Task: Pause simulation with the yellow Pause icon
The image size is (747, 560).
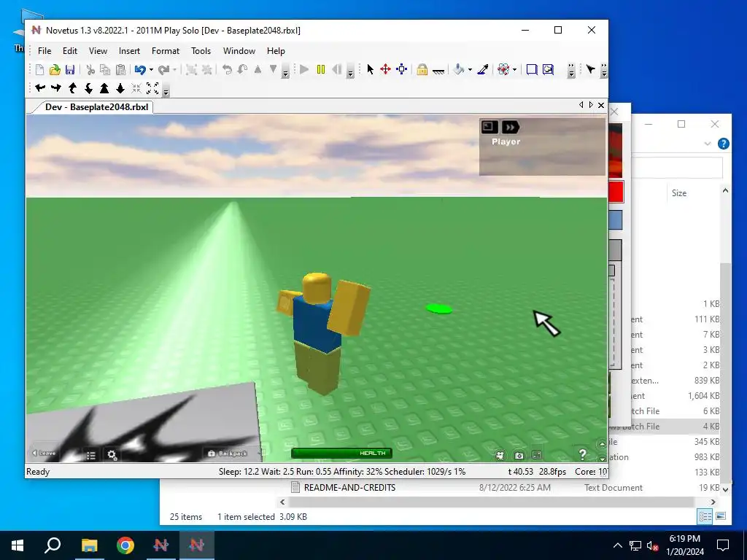Action: (x=321, y=69)
